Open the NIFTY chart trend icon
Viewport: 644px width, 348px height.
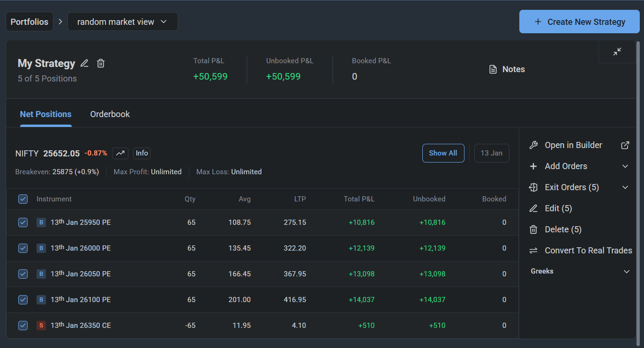pos(120,153)
